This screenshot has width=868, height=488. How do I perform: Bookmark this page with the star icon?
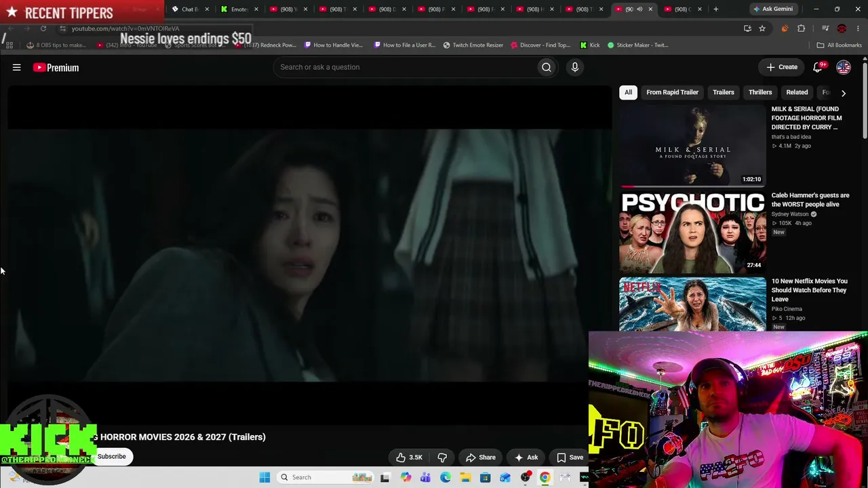pos(762,28)
